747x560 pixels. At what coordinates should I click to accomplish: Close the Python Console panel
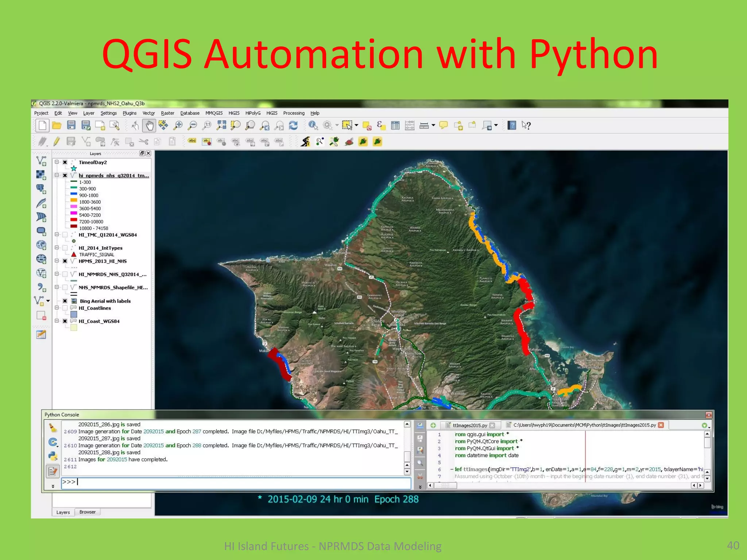(x=709, y=415)
